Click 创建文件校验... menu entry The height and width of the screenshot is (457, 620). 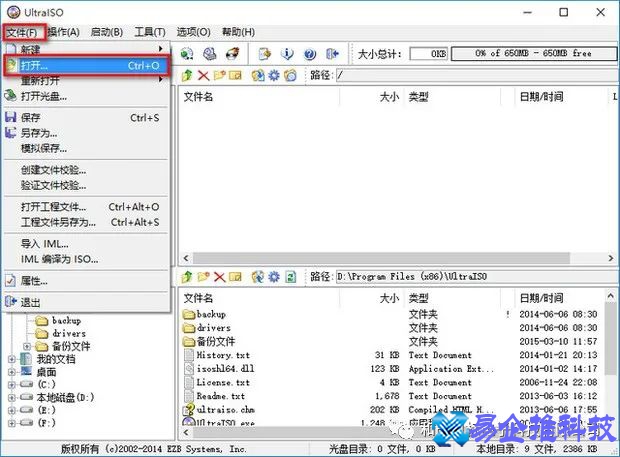[x=54, y=170]
